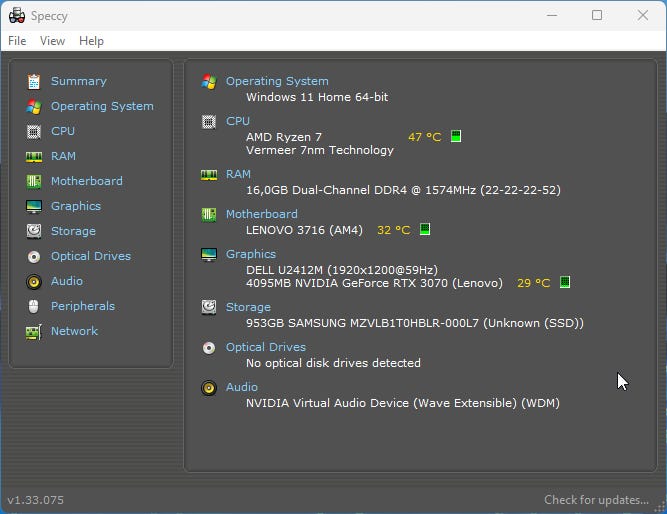Click the RAM module icon in sidebar
Screen dimensions: 667x514
click(x=34, y=156)
